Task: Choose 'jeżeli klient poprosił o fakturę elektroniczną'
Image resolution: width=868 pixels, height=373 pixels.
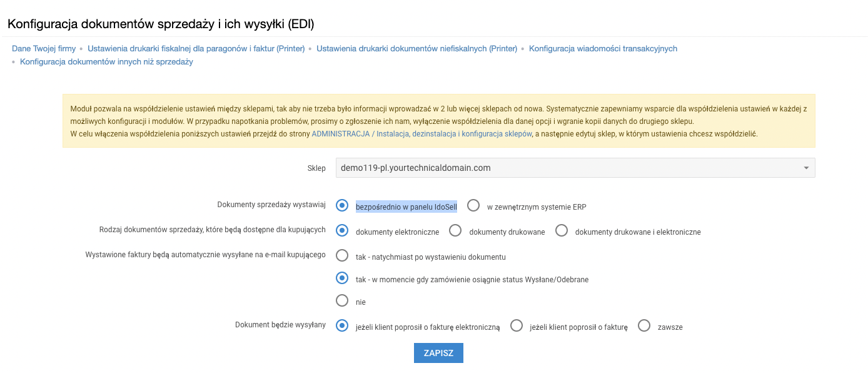Action: pos(341,325)
